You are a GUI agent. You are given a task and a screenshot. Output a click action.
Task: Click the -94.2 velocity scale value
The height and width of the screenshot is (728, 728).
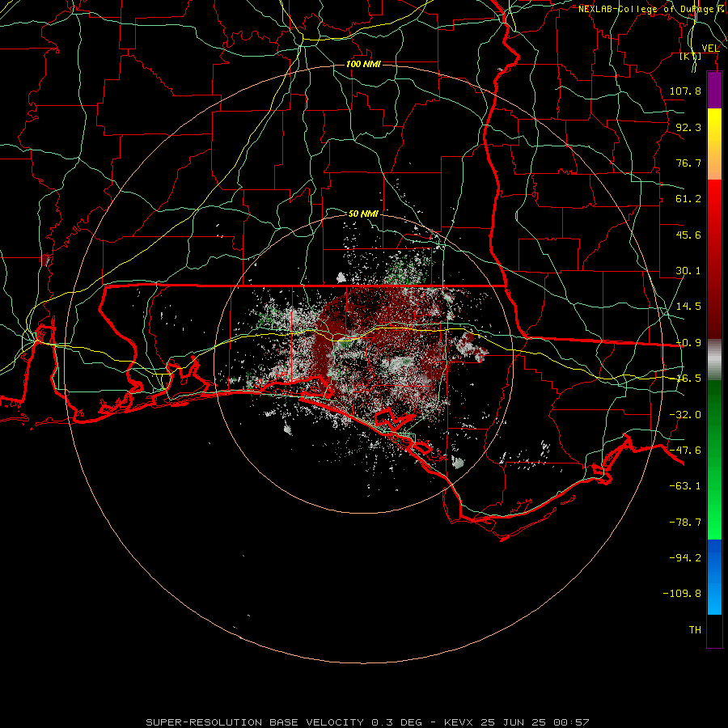685,558
